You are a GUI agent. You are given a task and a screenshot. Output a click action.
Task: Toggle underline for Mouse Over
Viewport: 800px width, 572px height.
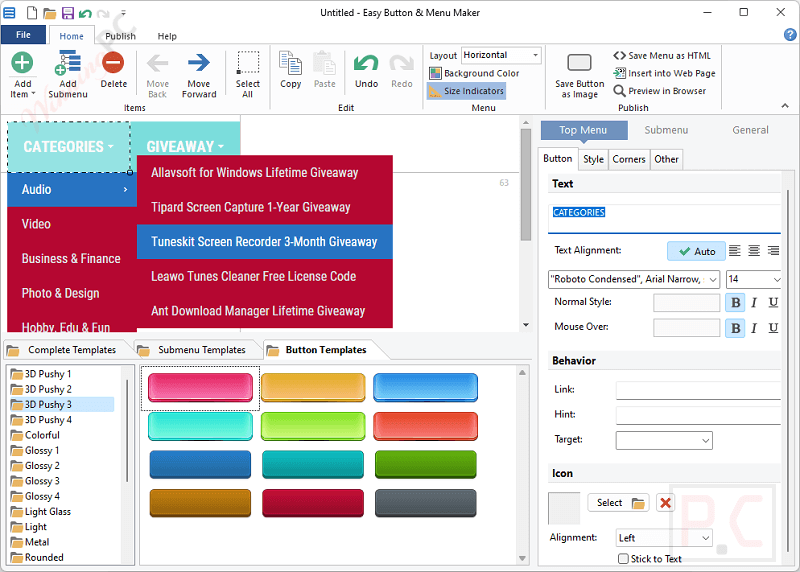coord(773,328)
